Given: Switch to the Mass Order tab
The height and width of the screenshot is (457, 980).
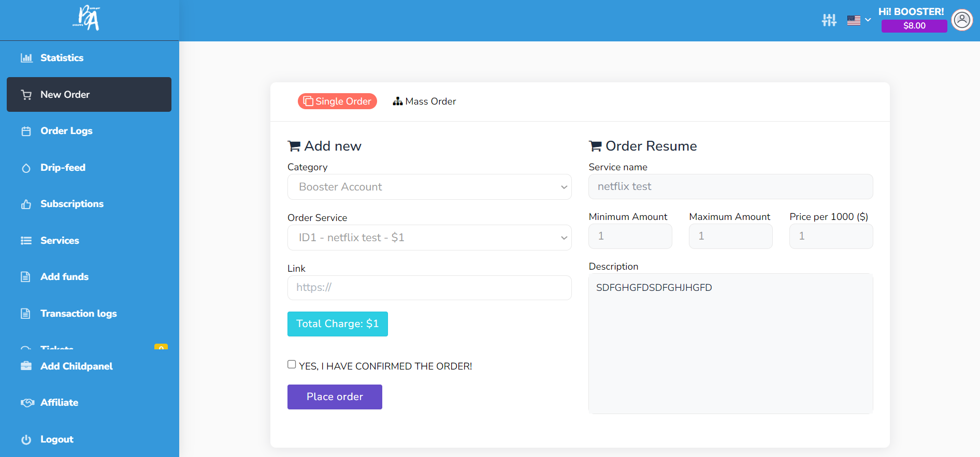Looking at the screenshot, I should click(424, 101).
